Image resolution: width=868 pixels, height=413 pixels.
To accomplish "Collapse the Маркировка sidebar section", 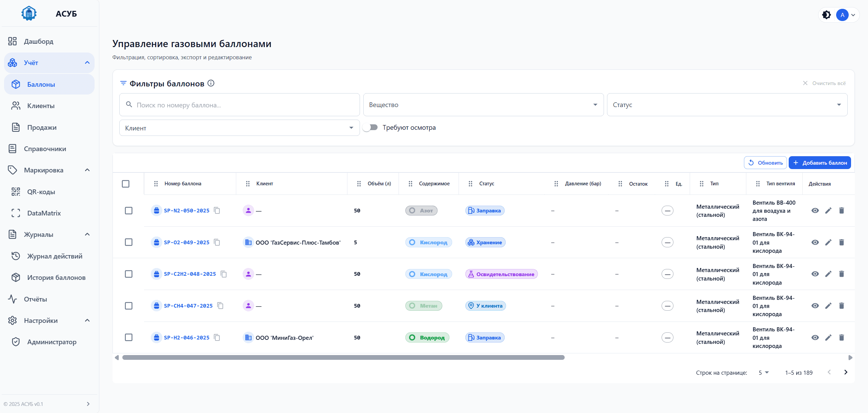I will click(x=87, y=170).
